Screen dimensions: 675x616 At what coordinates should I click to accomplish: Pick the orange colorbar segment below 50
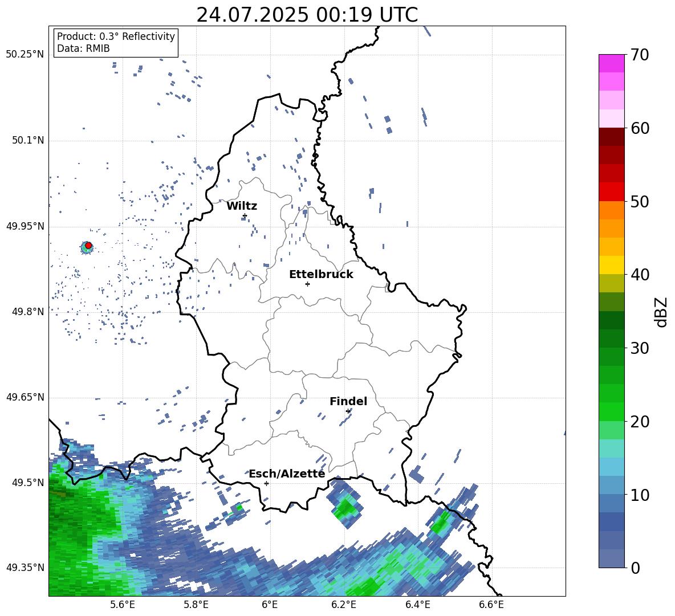[611, 210]
